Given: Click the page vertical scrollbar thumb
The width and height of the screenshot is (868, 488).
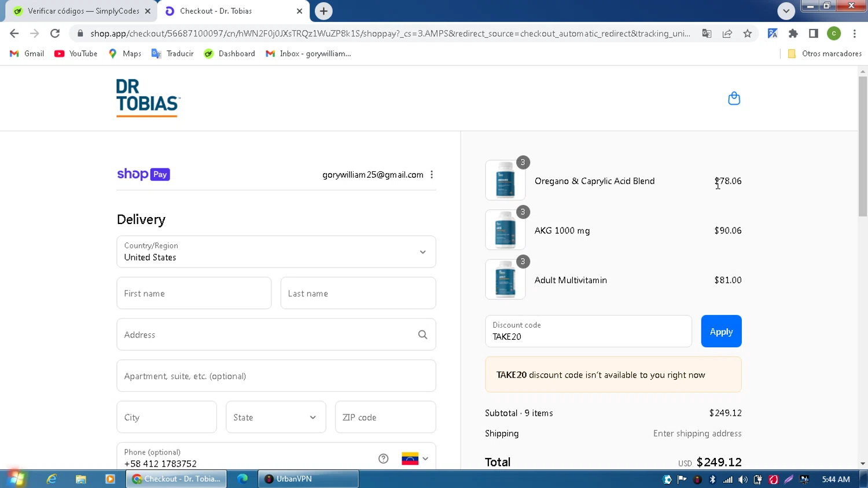Looking at the screenshot, I should pyautogui.click(x=863, y=146).
